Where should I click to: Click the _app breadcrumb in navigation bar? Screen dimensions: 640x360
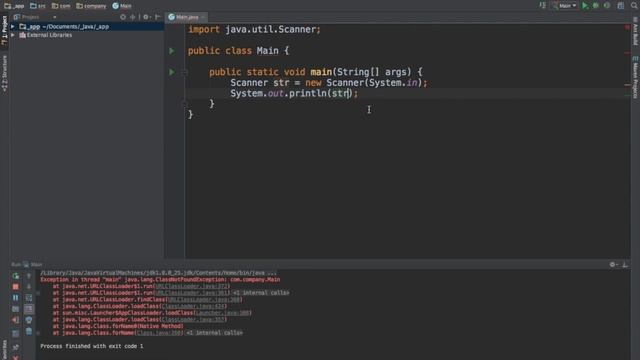coord(14,6)
